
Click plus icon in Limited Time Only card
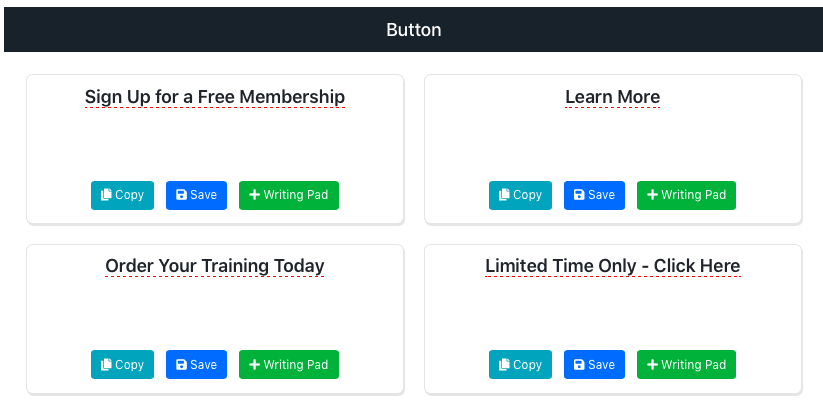652,364
